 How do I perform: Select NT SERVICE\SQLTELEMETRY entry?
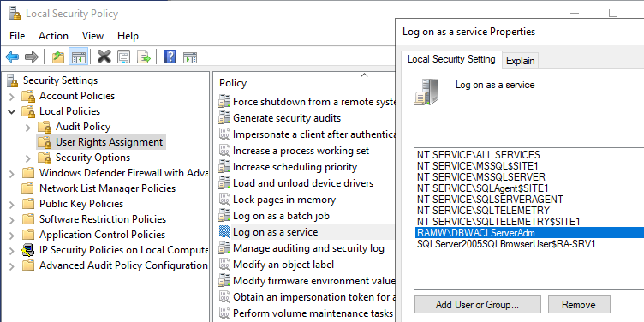[483, 211]
